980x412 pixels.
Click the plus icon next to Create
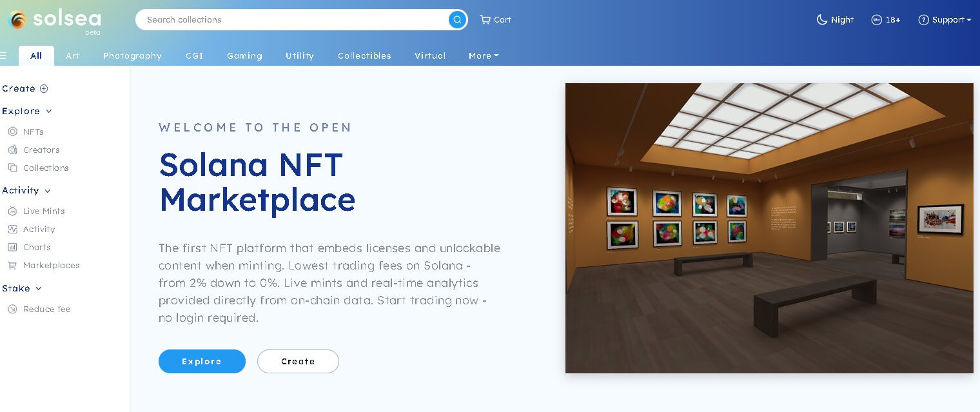44,89
